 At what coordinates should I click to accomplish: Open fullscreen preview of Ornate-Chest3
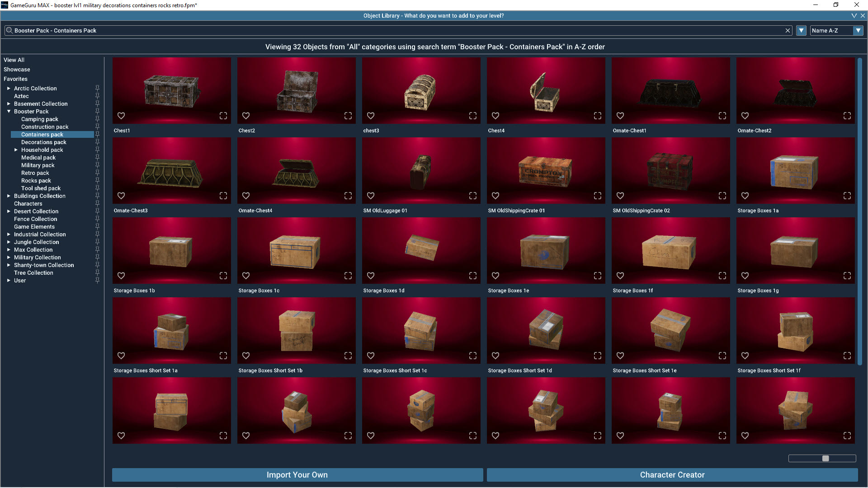223,196
